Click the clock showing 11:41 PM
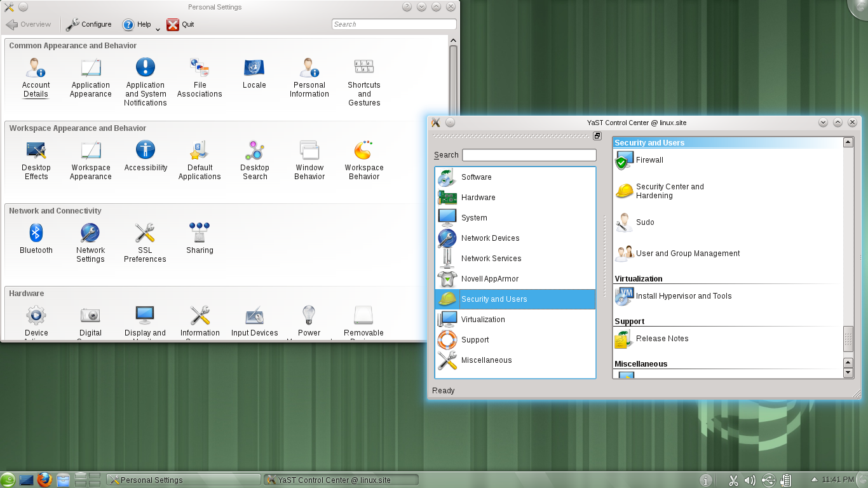 [x=837, y=480]
